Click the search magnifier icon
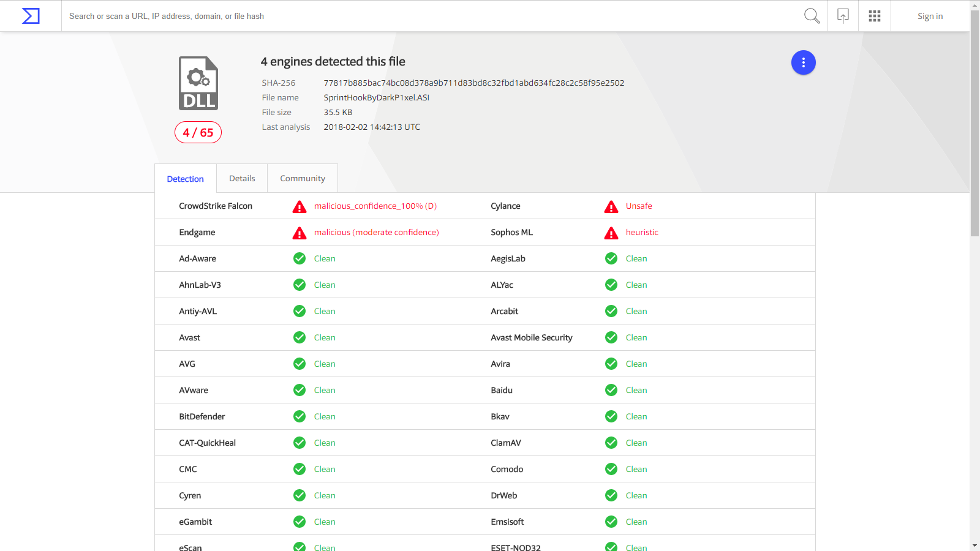The height and width of the screenshot is (551, 980). pyautogui.click(x=812, y=16)
